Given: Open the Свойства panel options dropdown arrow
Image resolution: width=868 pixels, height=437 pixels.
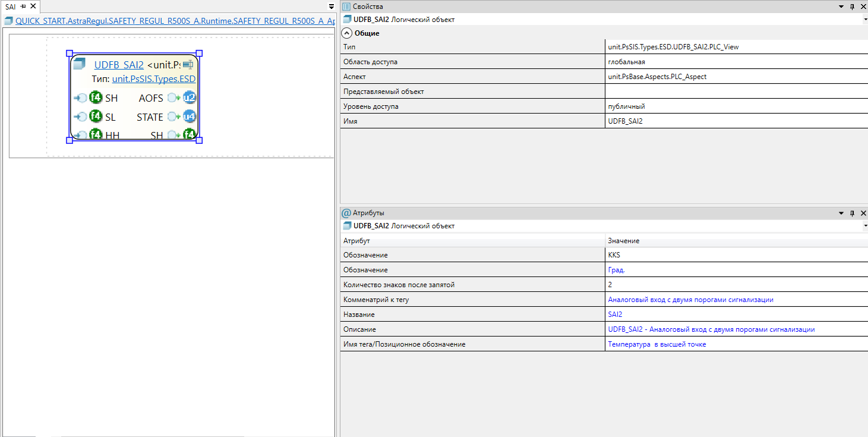Looking at the screenshot, I should coord(841,7).
